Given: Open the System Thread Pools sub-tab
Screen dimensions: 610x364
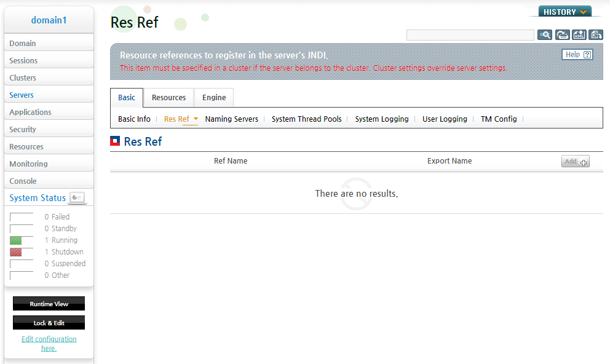Looking at the screenshot, I should 307,119.
